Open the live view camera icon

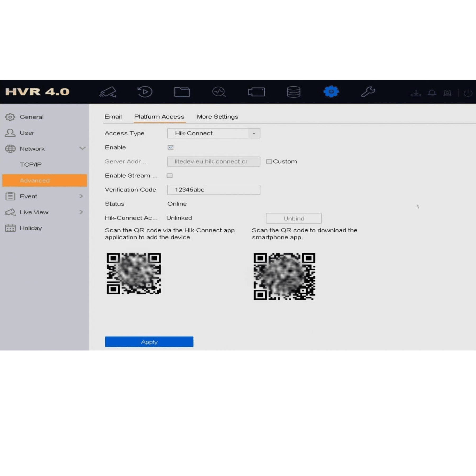[108, 92]
